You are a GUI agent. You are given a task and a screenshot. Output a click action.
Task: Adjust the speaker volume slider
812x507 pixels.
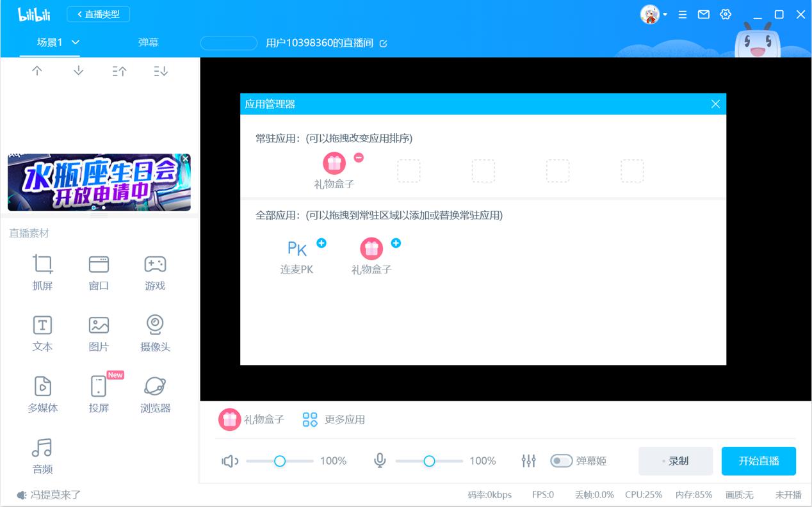[x=280, y=461]
